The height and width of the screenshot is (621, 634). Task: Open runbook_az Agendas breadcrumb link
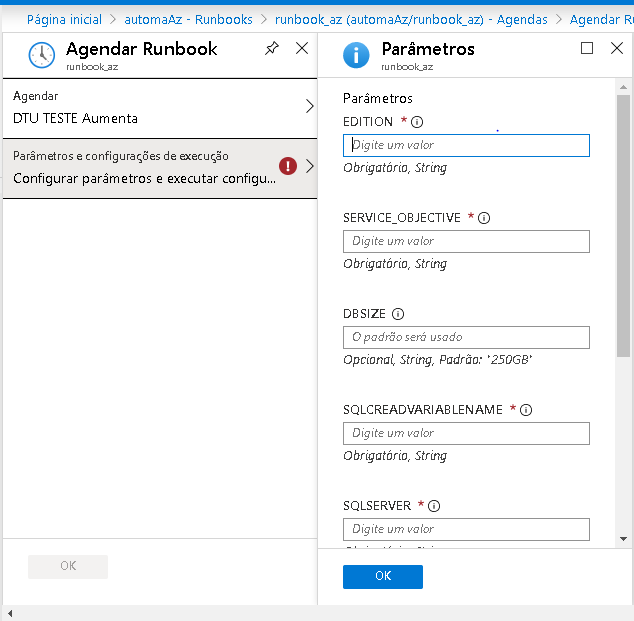click(411, 19)
